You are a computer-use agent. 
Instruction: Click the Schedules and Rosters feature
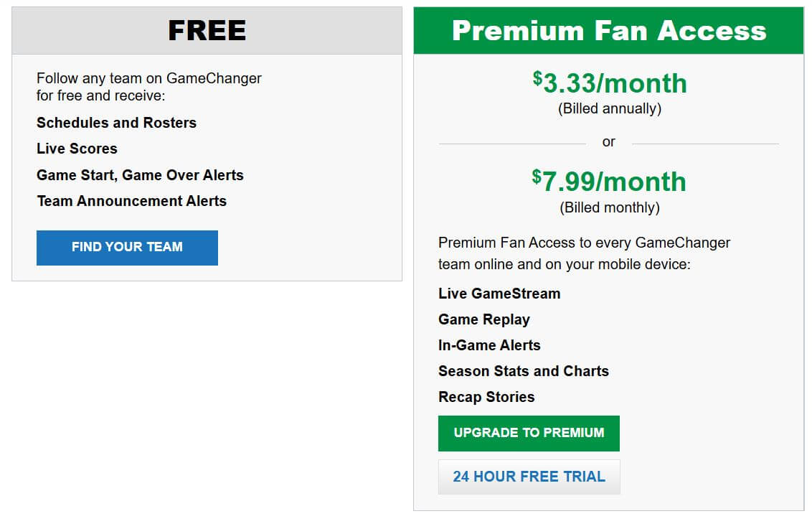[116, 123]
